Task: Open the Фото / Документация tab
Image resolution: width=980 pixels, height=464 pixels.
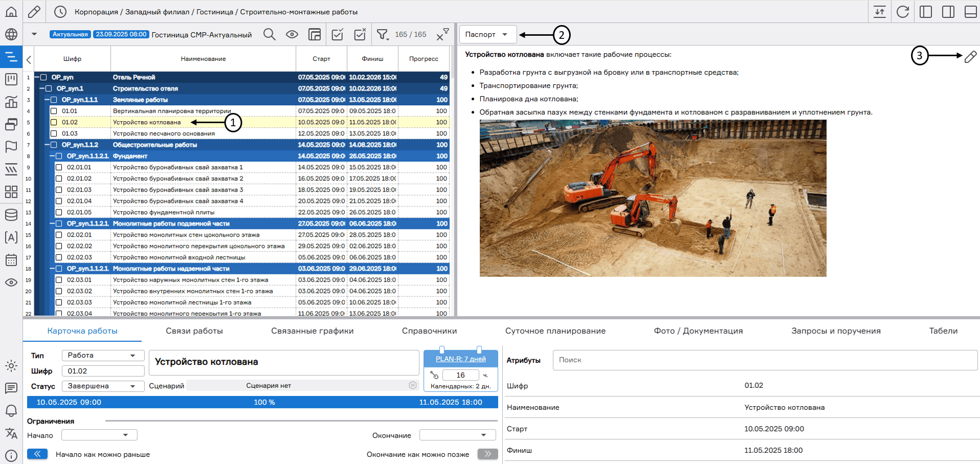Action: pos(698,331)
